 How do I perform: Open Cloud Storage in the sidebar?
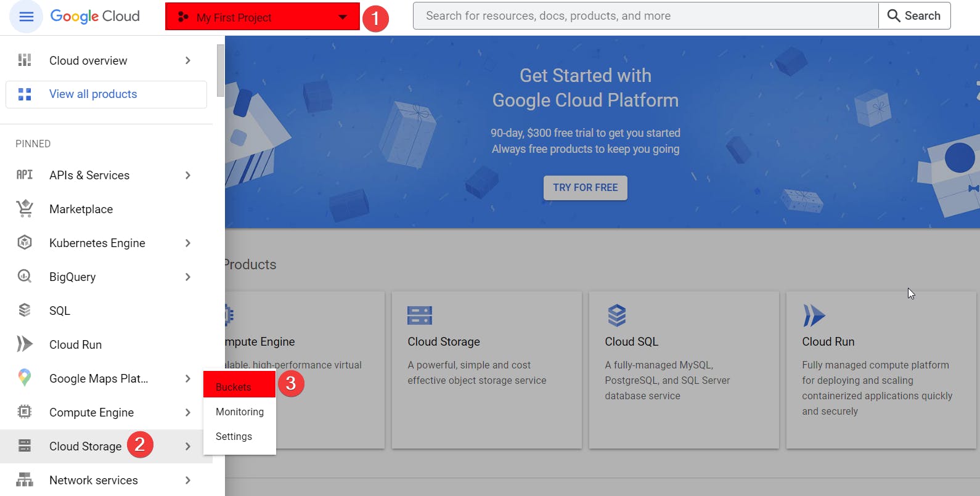pos(106,446)
